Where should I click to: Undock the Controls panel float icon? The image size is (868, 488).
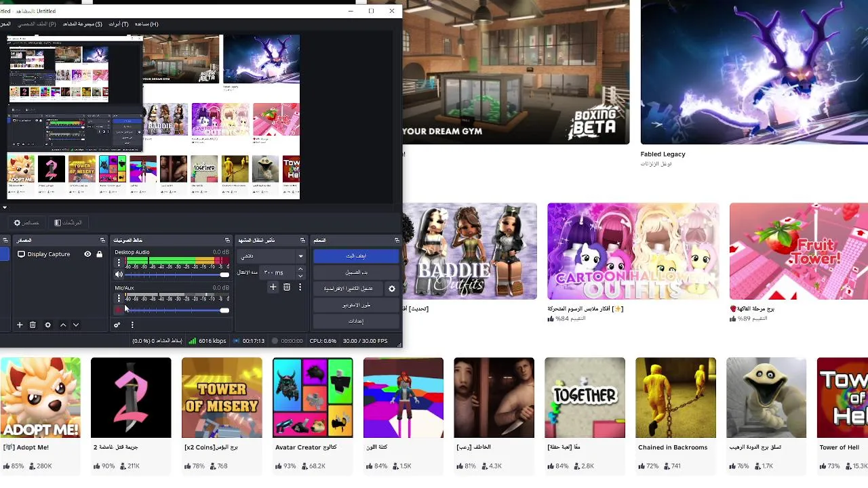[397, 240]
